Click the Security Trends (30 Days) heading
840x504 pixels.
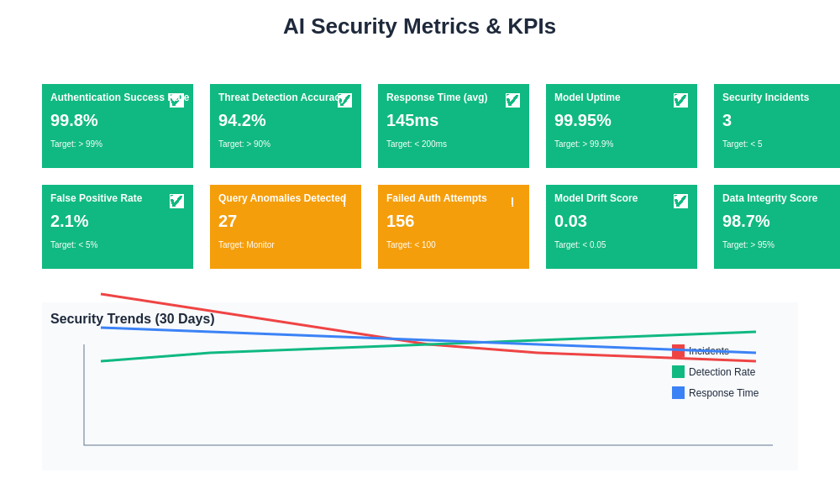click(132, 319)
